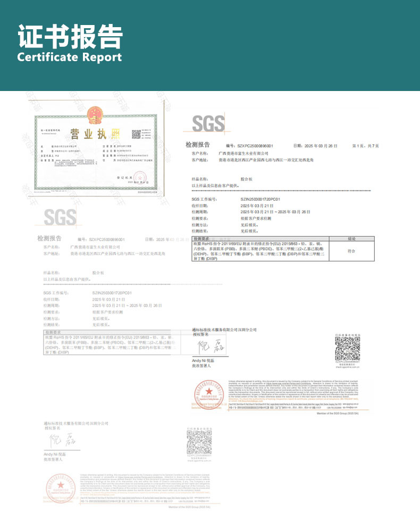Click the faded SGS logo on left report
This screenshot has height=529, width=420.
60,217
